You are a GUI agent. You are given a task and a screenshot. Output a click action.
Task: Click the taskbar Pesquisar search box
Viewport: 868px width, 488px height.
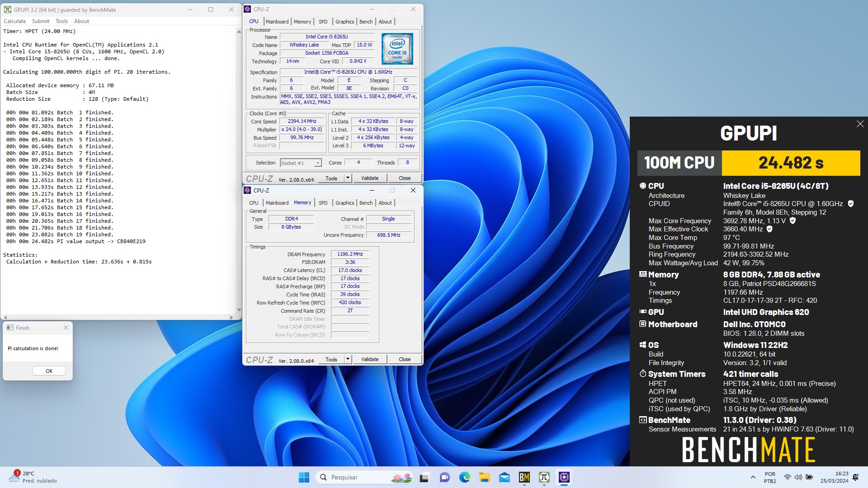click(364, 477)
